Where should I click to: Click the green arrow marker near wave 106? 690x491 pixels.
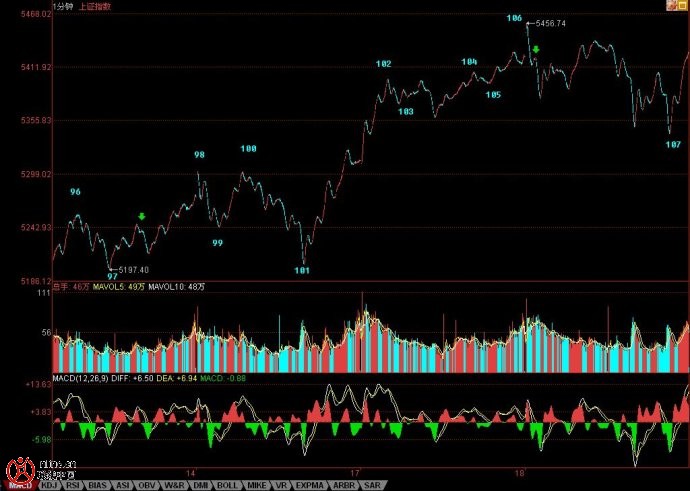536,49
